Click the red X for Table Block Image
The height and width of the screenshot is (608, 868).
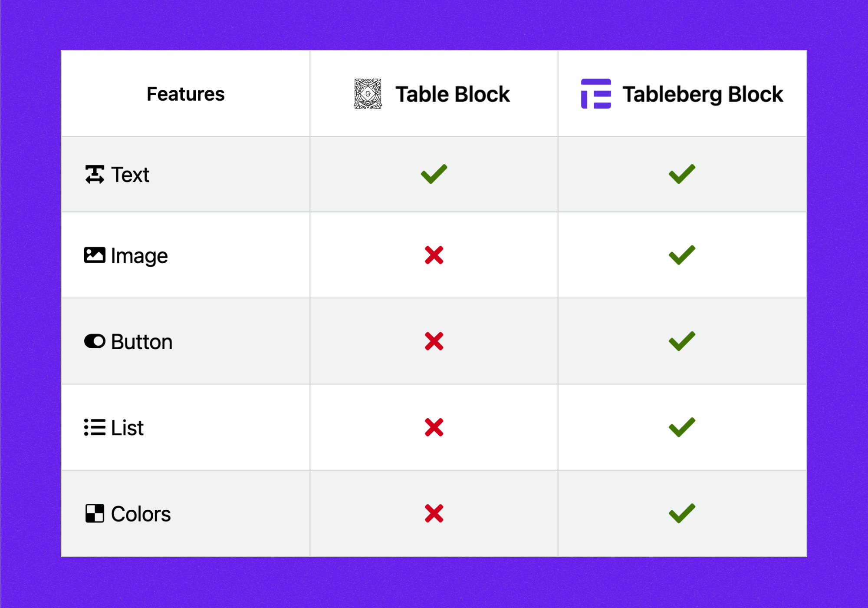434,255
